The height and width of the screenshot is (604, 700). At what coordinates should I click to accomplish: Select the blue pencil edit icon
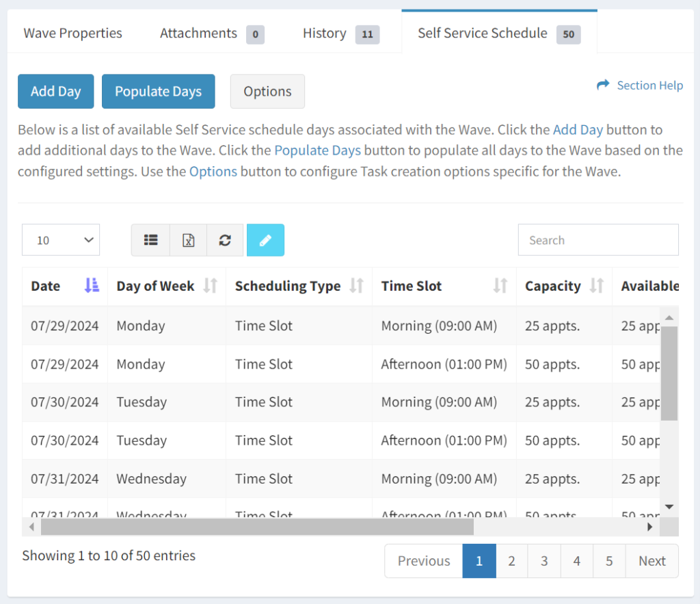(x=265, y=240)
